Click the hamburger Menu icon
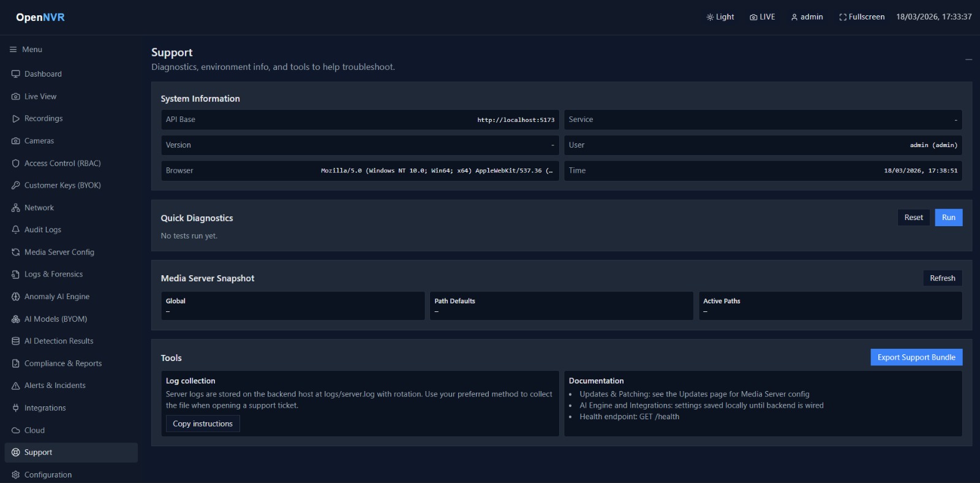This screenshot has width=980, height=483. 13,50
